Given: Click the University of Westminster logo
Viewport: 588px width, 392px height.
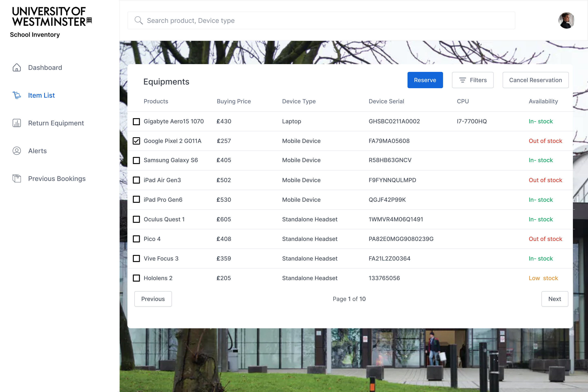Looking at the screenshot, I should coord(52,16).
